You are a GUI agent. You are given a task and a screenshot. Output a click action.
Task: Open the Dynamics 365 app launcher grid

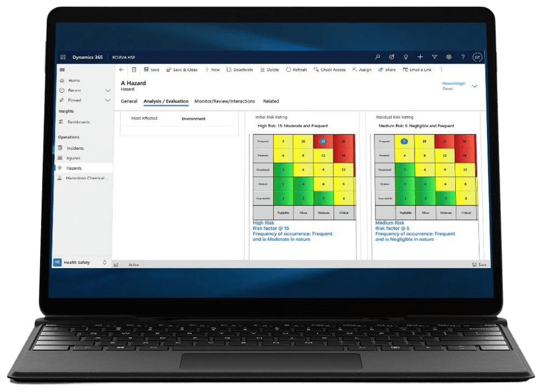[63, 57]
